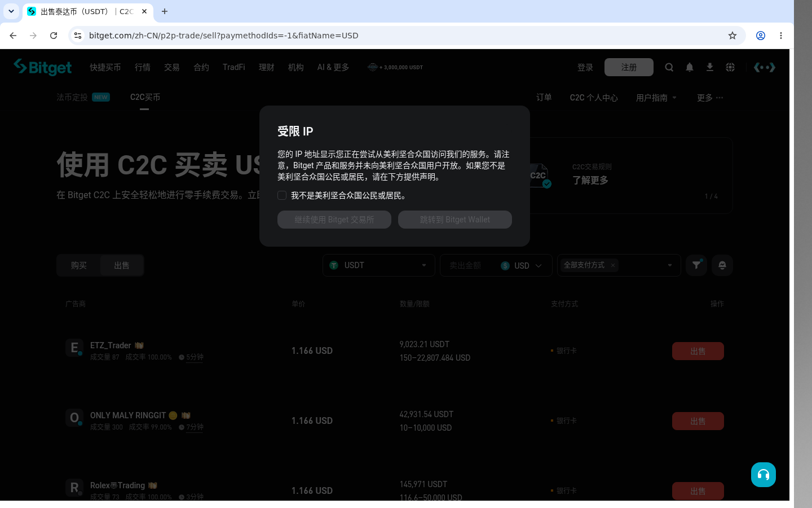Image resolution: width=812 pixels, height=508 pixels.
Task: Open the 机构 menu
Action: click(x=296, y=67)
